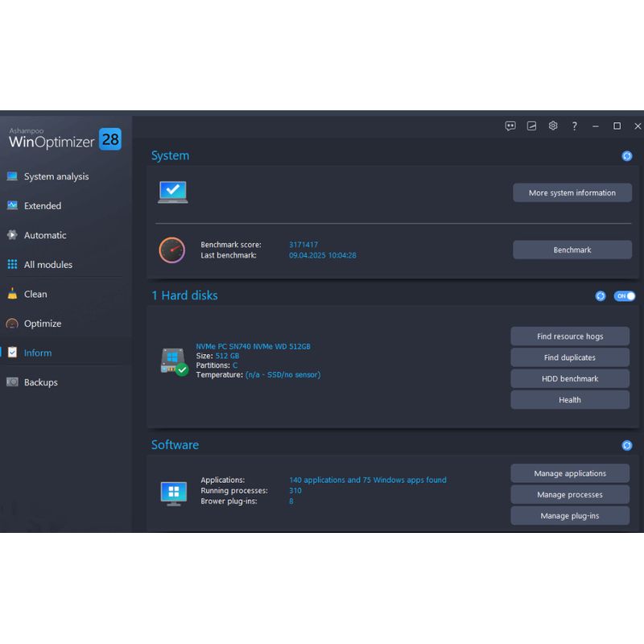The image size is (644, 644).
Task: Open the NVMe PC SN740 disk name link
Action: point(253,346)
